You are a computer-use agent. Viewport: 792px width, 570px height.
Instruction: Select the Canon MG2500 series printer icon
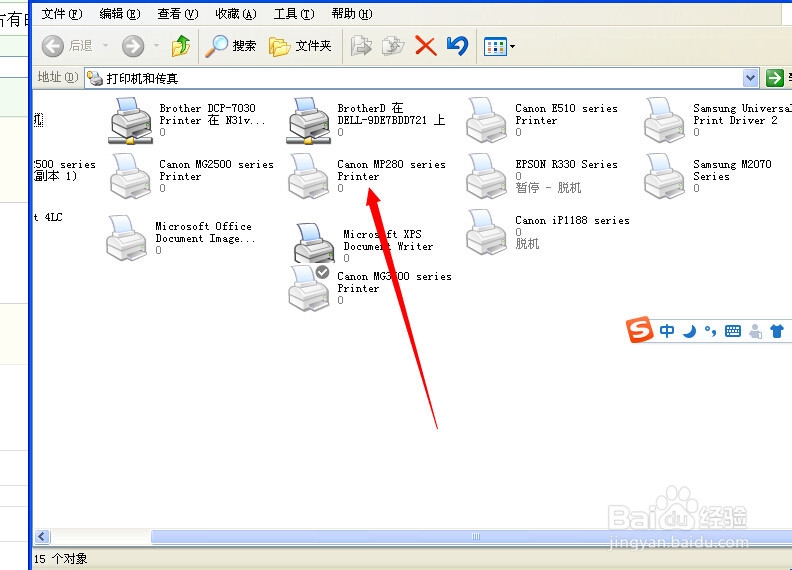click(x=131, y=176)
